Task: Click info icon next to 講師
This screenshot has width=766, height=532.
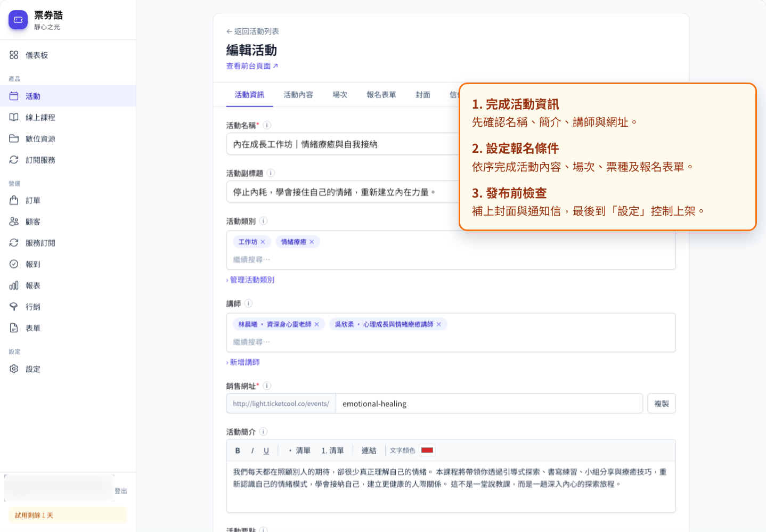Action: 248,304
